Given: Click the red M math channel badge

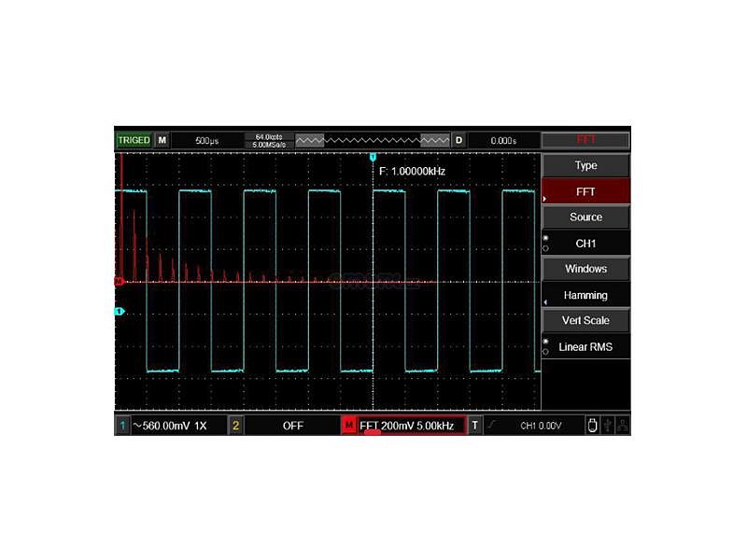Looking at the screenshot, I should 349,426.
